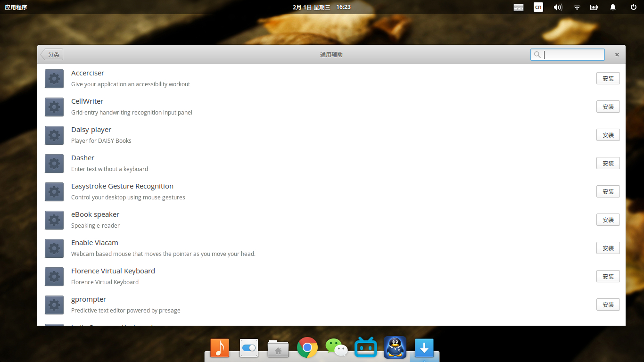
Task: Click 'Enter text without a keyboard'
Action: click(109, 169)
